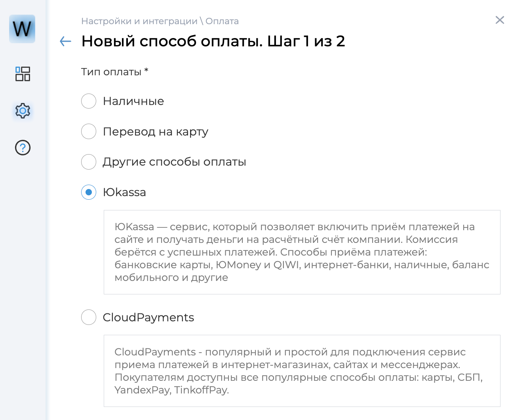Image resolution: width=510 pixels, height=420 pixels.
Task: Open the help question mark icon
Action: 23,147
